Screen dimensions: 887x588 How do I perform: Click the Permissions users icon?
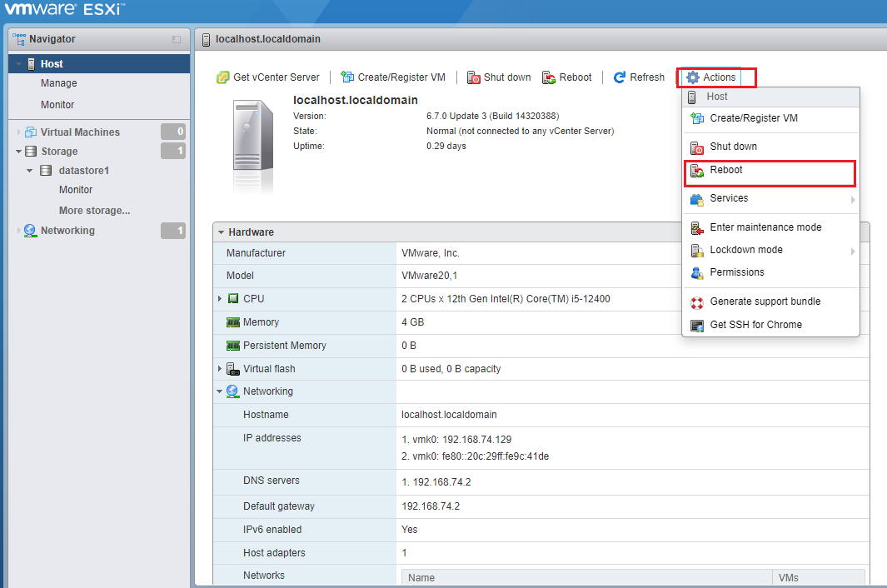pos(697,273)
